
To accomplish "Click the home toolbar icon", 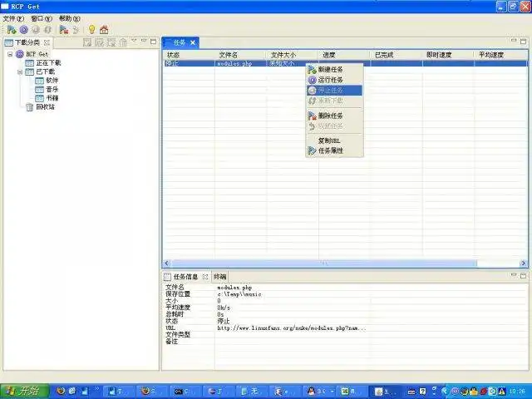I will [x=104, y=30].
